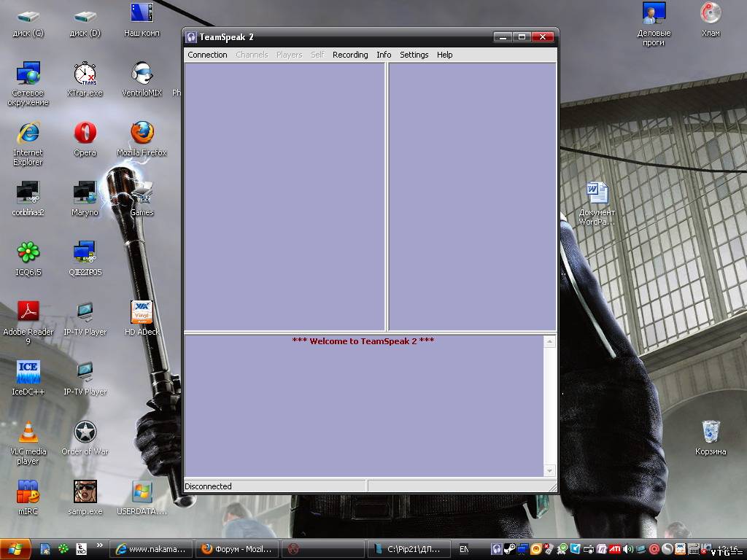Select the диск (D) desktop icon
The width and height of the screenshot is (747, 560).
[x=85, y=23]
